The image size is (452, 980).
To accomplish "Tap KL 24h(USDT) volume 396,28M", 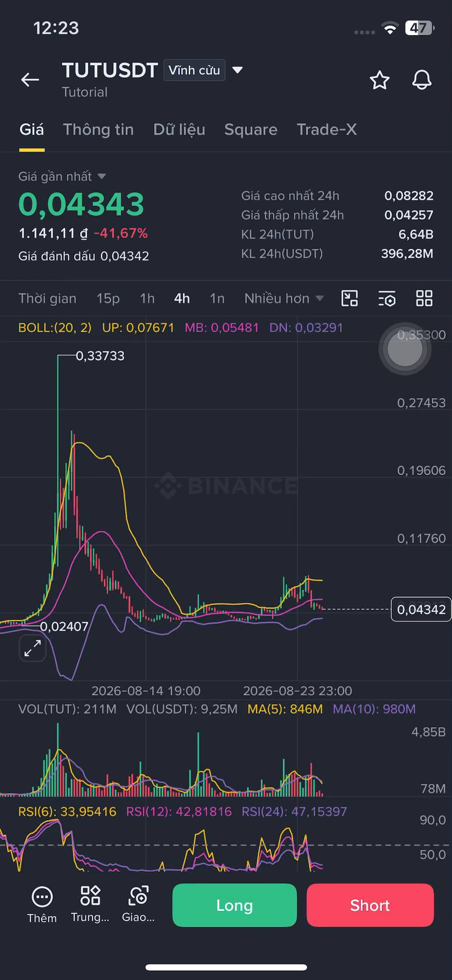I will 407,254.
